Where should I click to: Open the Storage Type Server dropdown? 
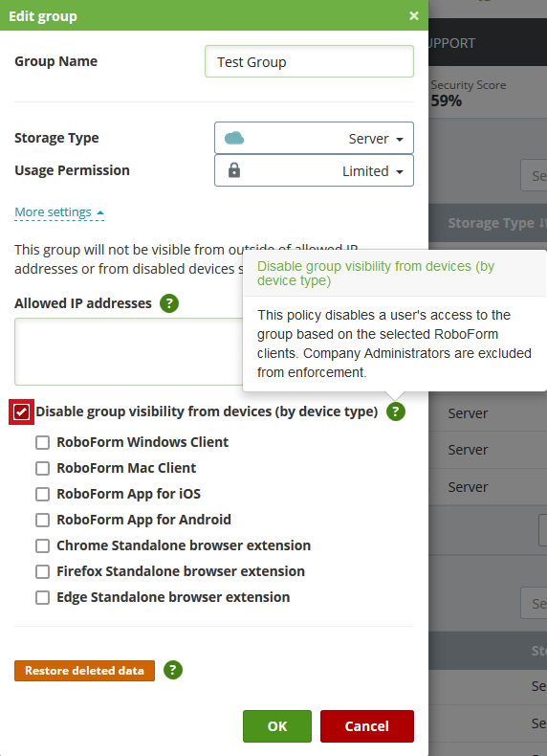[x=314, y=139]
